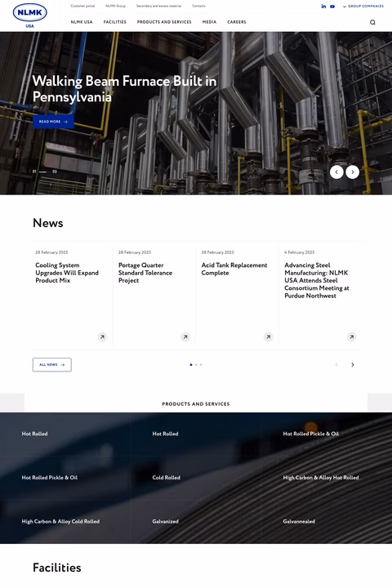Select the Cold Rolled product
Screen dimensions: 392x588
point(166,478)
